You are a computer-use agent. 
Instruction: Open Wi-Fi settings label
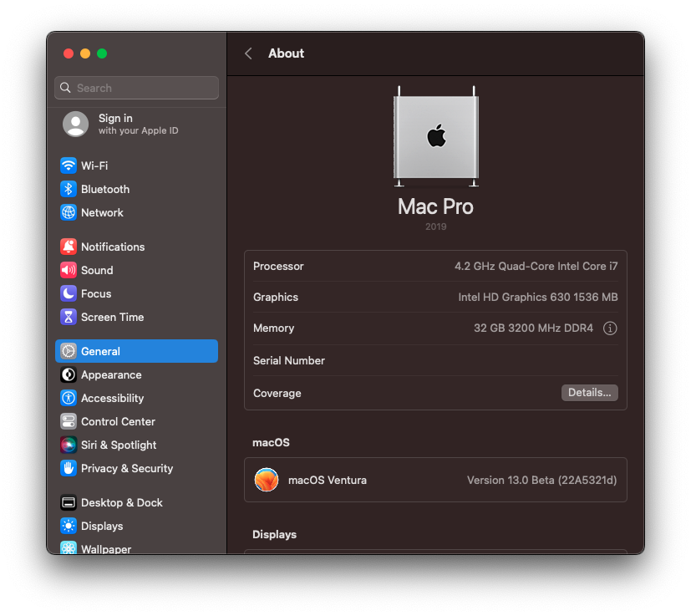click(94, 165)
